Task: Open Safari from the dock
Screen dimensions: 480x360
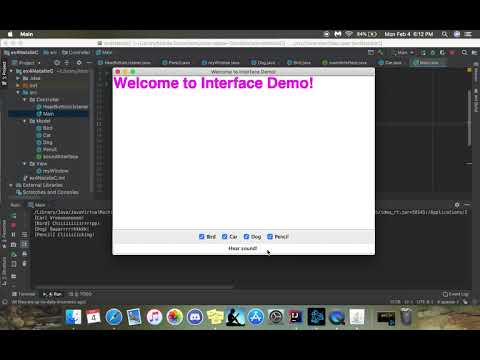Action: click(114, 317)
